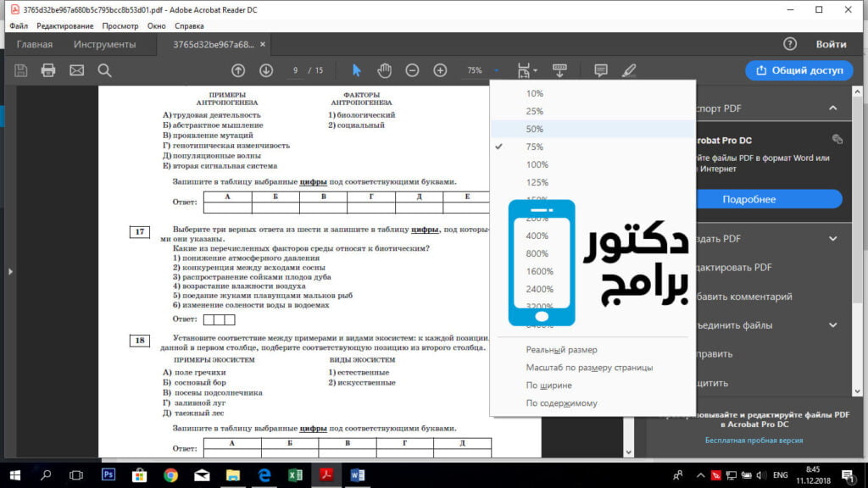This screenshot has height=488, width=868.
Task: Open the document Search tool
Action: (104, 70)
